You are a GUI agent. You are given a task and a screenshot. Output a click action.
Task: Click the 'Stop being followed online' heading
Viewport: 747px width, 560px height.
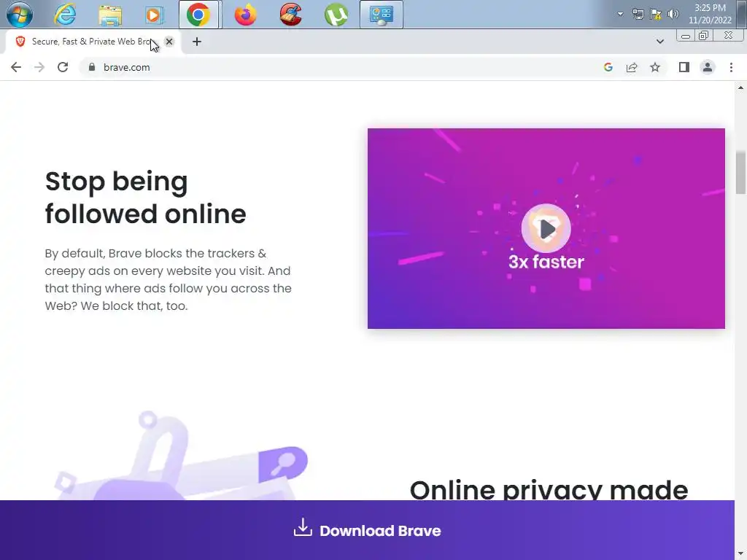point(145,197)
